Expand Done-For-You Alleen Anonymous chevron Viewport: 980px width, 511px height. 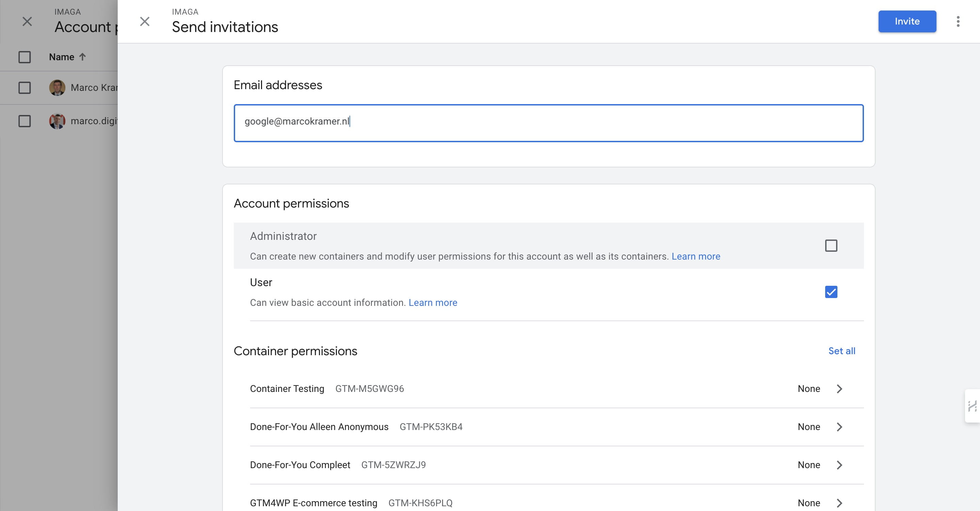pos(839,427)
